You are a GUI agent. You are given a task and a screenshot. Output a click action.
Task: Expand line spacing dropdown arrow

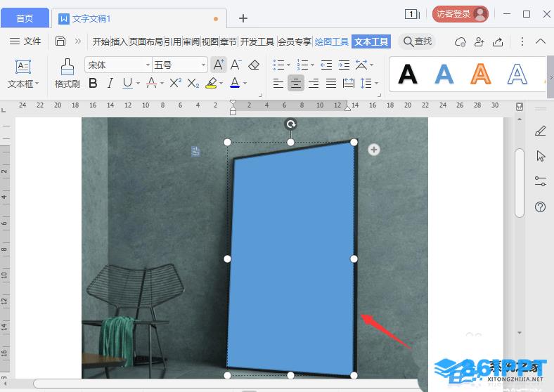376,84
